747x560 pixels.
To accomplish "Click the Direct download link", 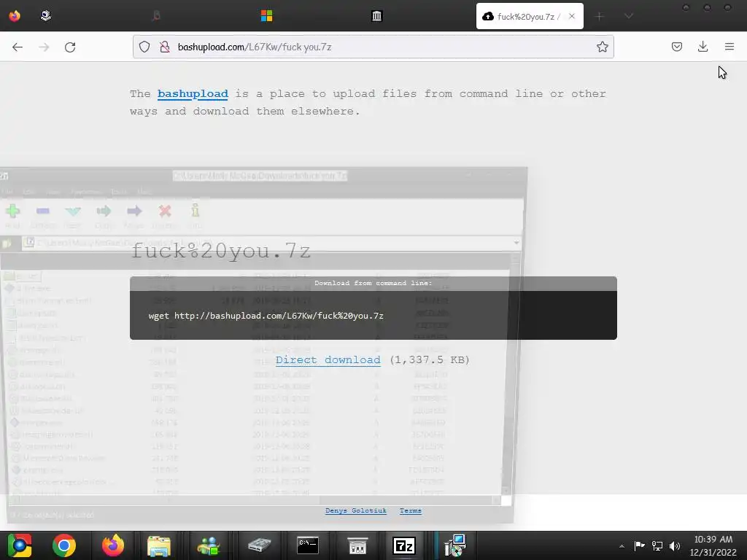I will point(328,359).
